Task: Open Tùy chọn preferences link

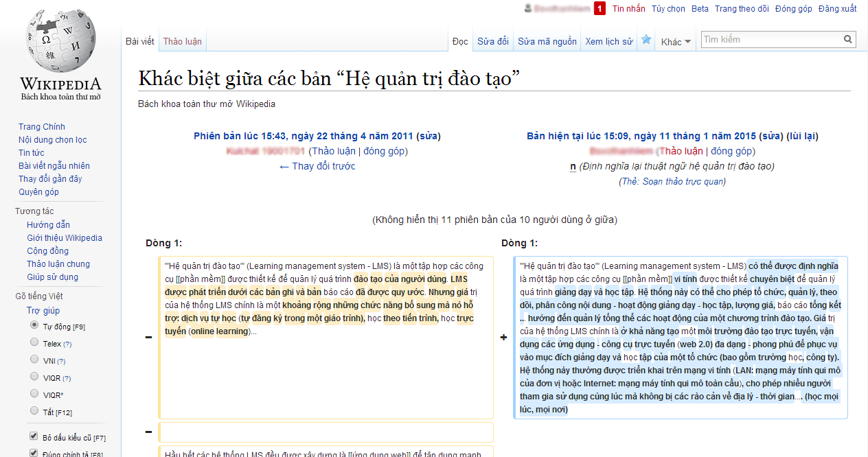Action: point(668,9)
